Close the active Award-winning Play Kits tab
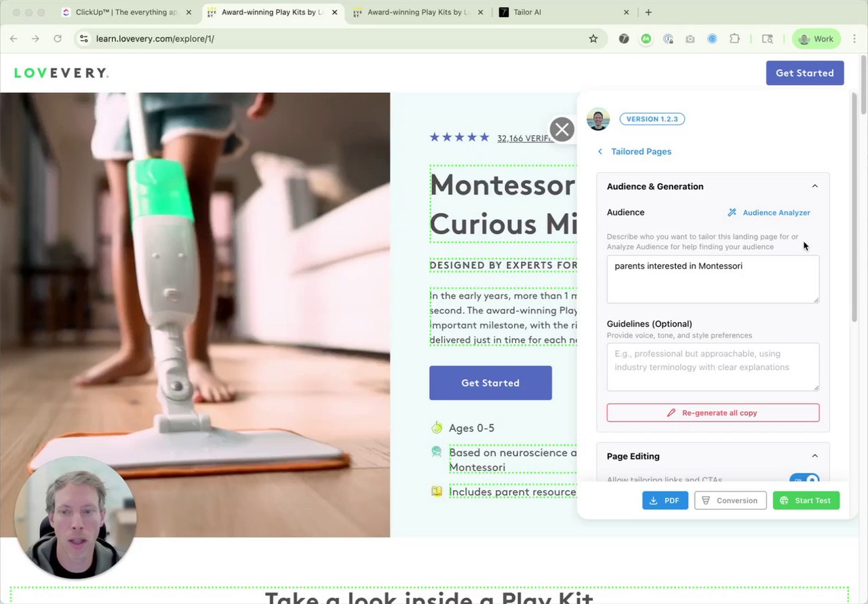This screenshot has height=604, width=868. click(x=334, y=12)
